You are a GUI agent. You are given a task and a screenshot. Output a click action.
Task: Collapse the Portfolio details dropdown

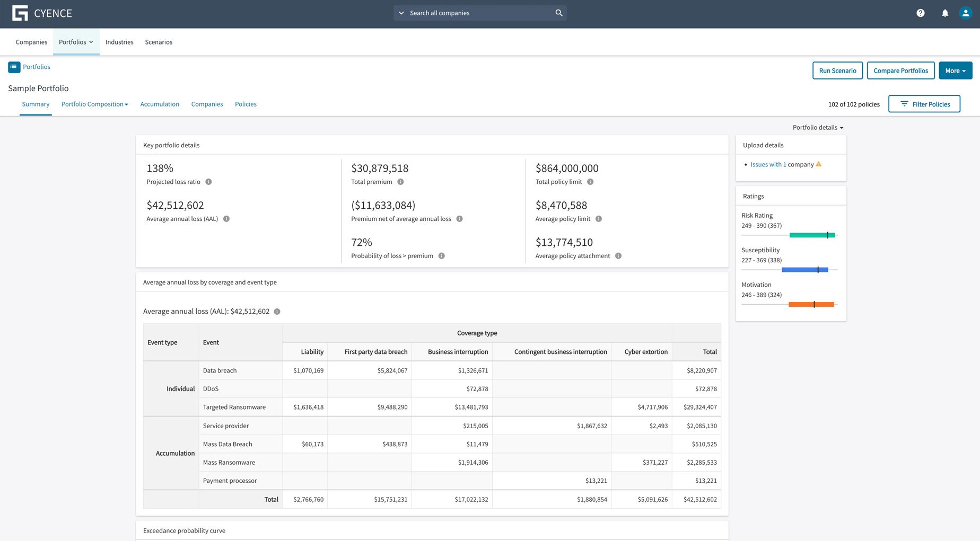click(x=817, y=127)
